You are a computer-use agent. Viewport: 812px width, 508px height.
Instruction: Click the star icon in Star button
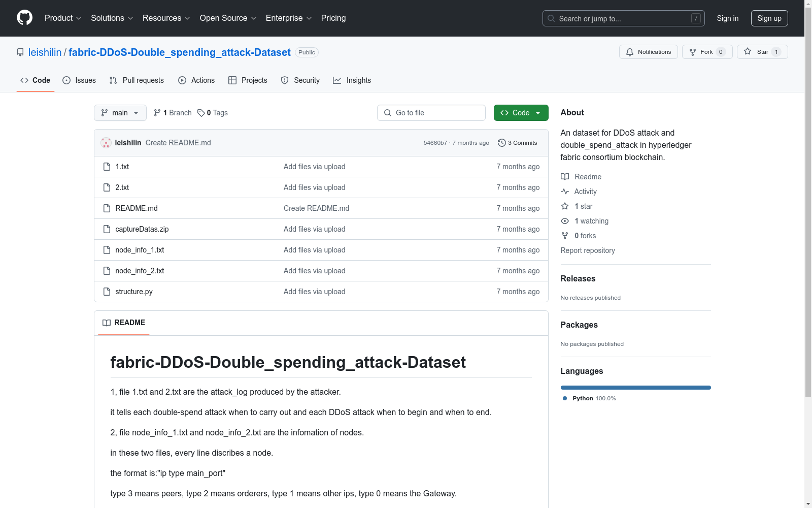click(748, 52)
